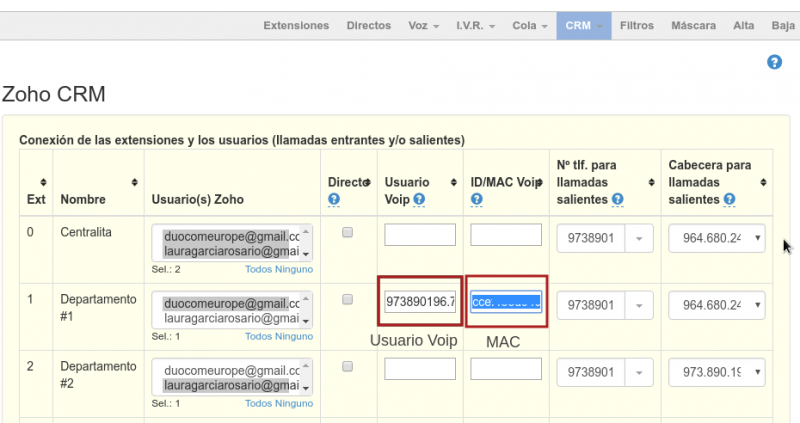Click Usuario Voip field for Departamento #1
This screenshot has width=800, height=423.
point(420,302)
